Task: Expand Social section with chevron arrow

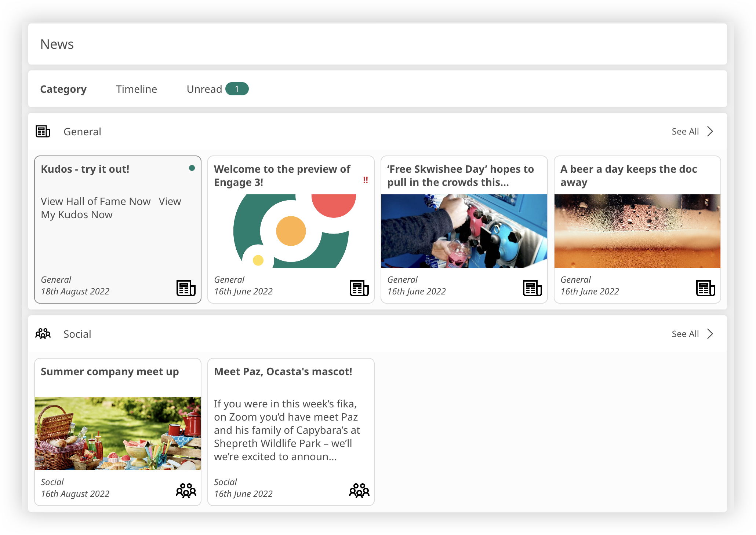Action: pyautogui.click(x=710, y=334)
